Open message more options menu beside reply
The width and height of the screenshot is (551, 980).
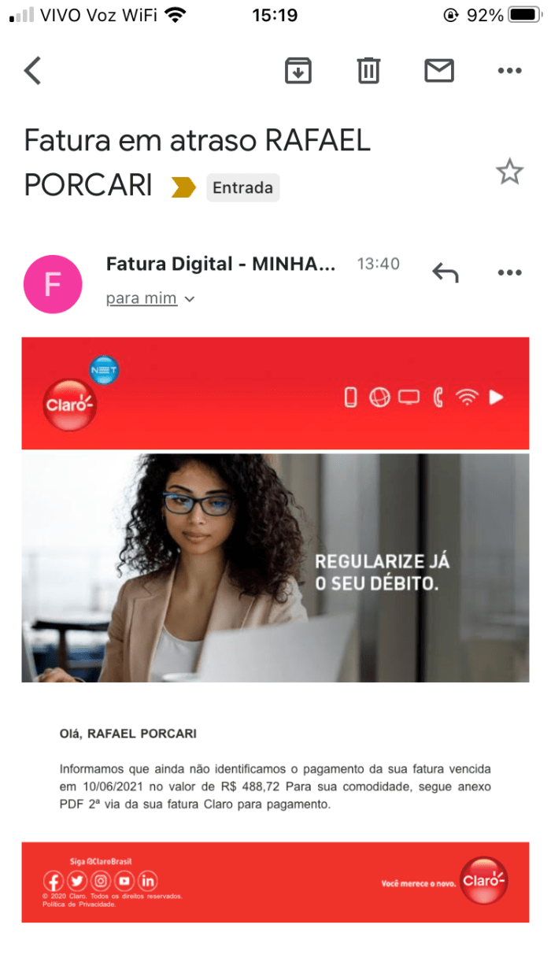tap(510, 272)
